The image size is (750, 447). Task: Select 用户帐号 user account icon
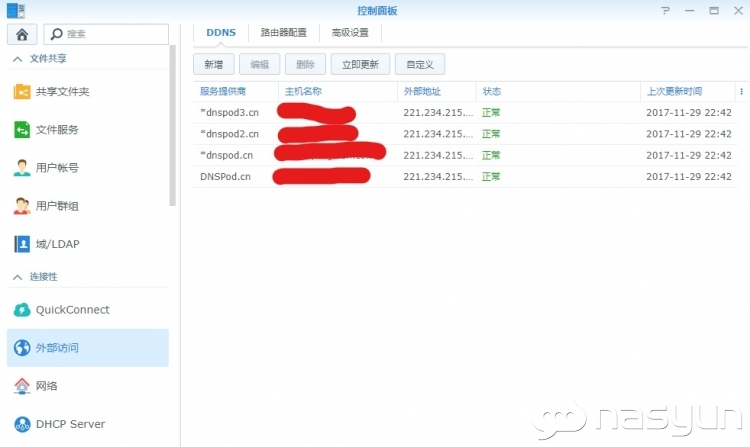tap(22, 168)
